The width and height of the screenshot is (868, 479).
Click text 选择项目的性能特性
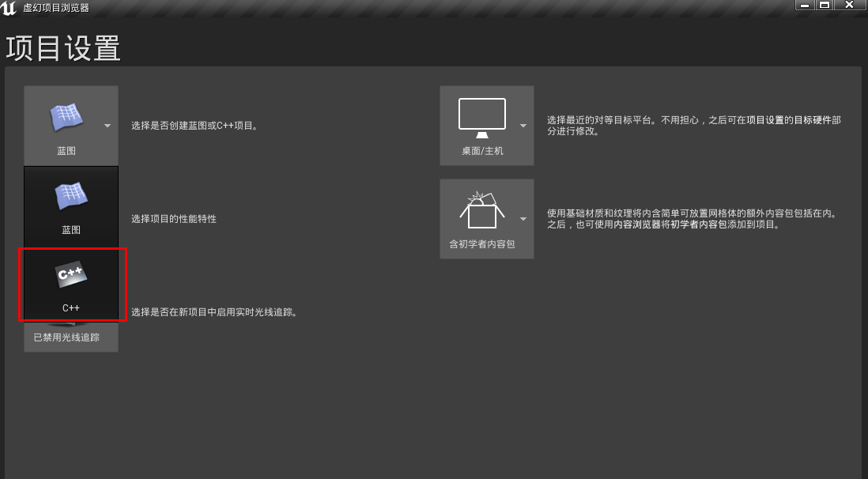[174, 219]
